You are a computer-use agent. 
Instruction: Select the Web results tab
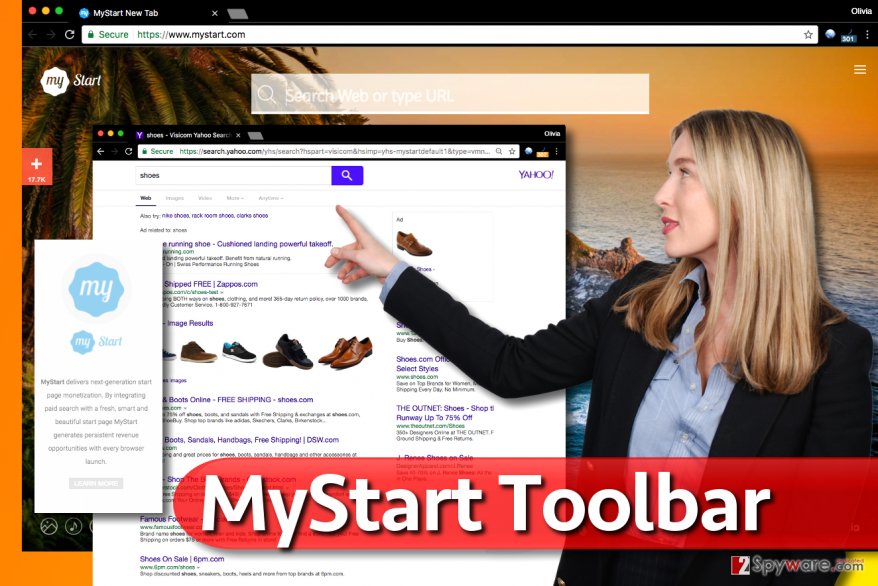click(146, 198)
